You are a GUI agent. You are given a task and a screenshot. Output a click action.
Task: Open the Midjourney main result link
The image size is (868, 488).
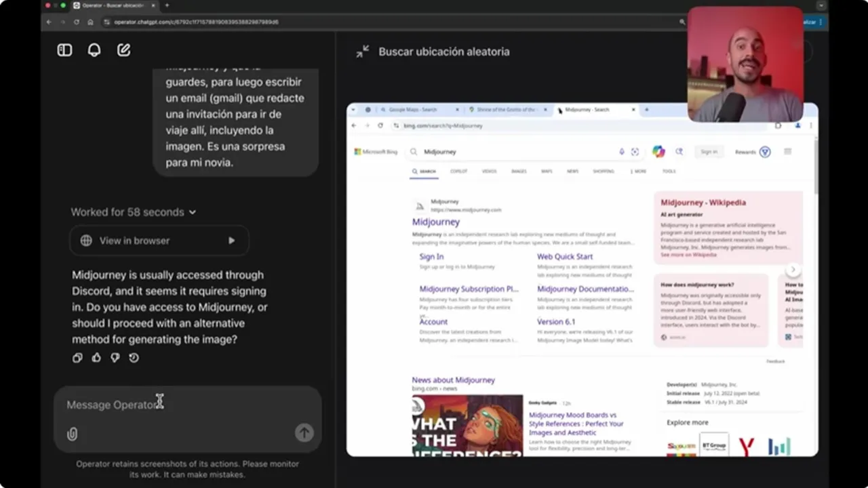[436, 222]
